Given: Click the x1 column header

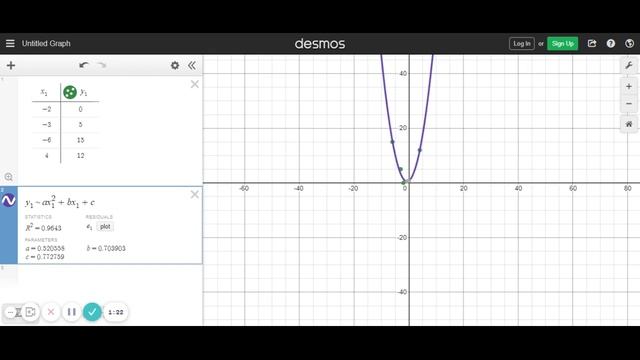Looking at the screenshot, I should [x=44, y=92].
